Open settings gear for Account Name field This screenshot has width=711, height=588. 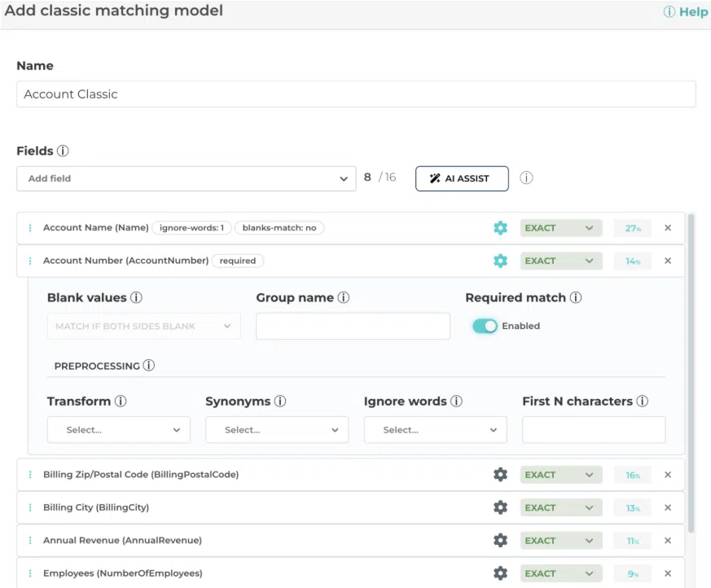[x=500, y=227]
